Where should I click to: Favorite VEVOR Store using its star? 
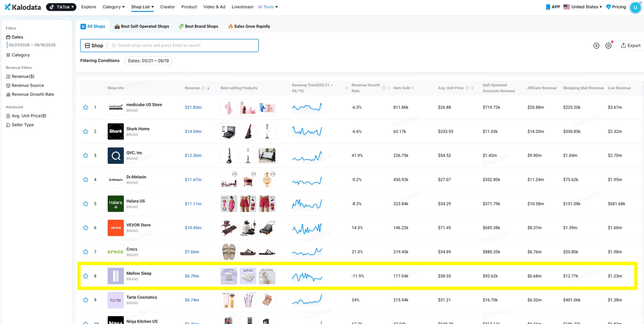click(x=86, y=228)
